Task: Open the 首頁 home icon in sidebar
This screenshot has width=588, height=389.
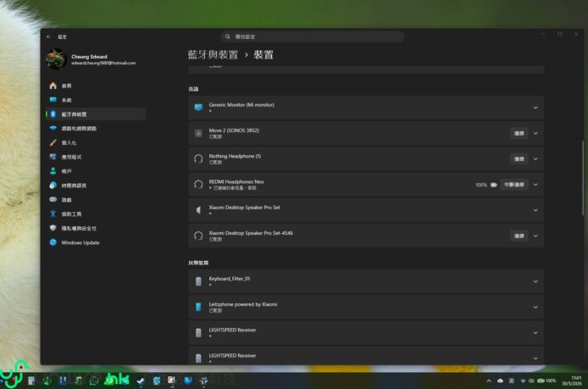Action: [x=53, y=86]
